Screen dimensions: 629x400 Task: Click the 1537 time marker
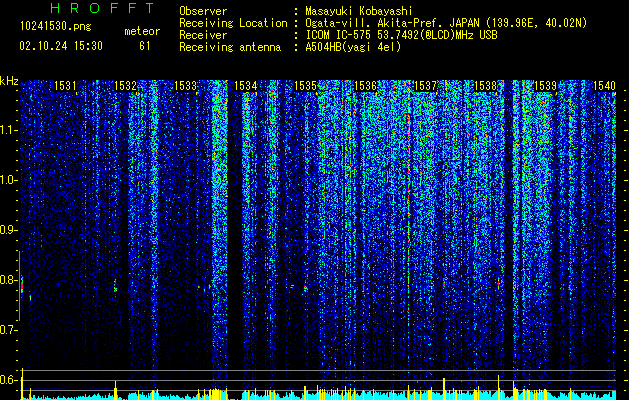425,86
